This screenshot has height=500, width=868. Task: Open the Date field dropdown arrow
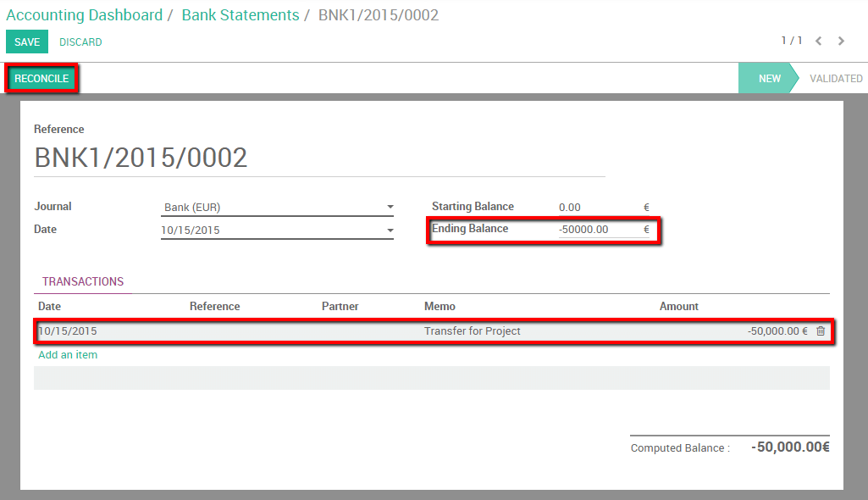pos(390,229)
